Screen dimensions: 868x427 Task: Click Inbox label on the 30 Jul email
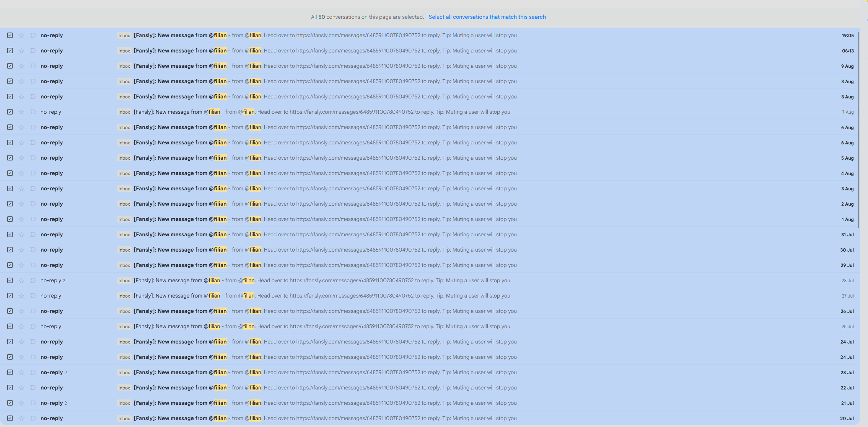tap(124, 250)
